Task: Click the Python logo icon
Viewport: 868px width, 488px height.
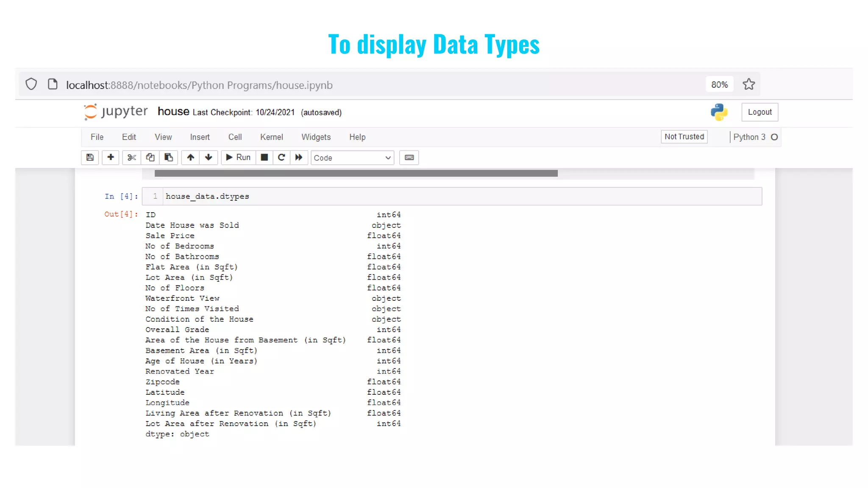Action: click(x=719, y=112)
